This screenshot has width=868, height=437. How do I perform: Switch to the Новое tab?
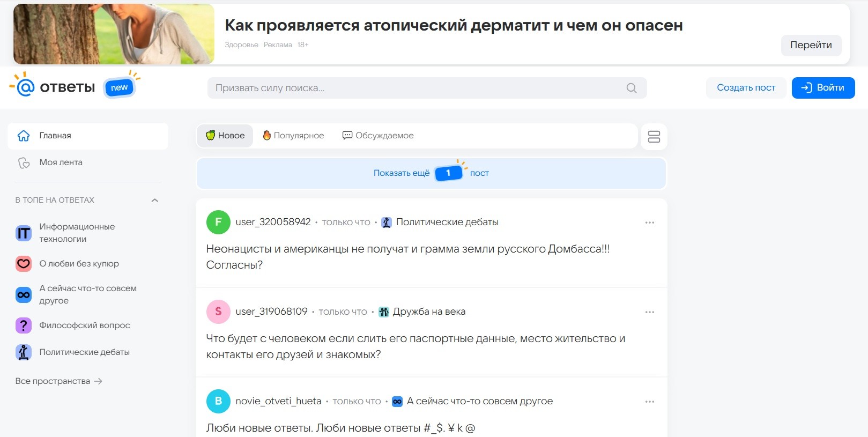[225, 136]
